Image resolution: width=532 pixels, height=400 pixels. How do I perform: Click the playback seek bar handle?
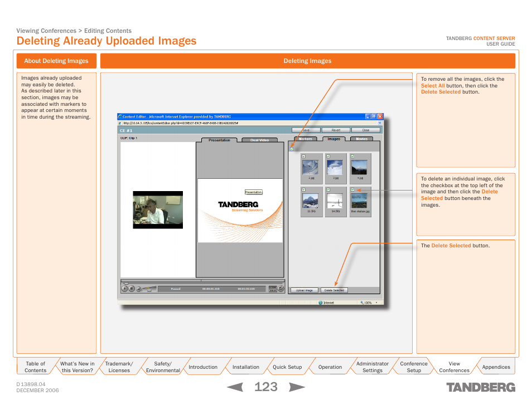126,283
